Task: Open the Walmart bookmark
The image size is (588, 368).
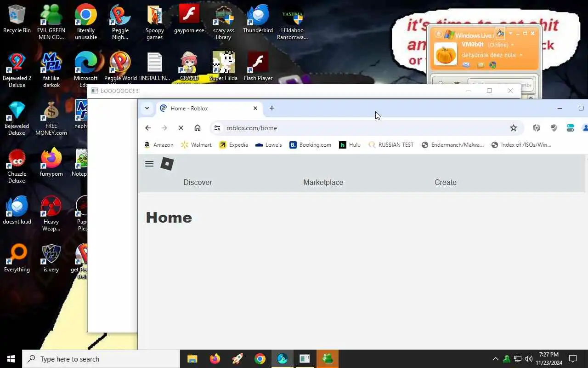Action: [196, 144]
